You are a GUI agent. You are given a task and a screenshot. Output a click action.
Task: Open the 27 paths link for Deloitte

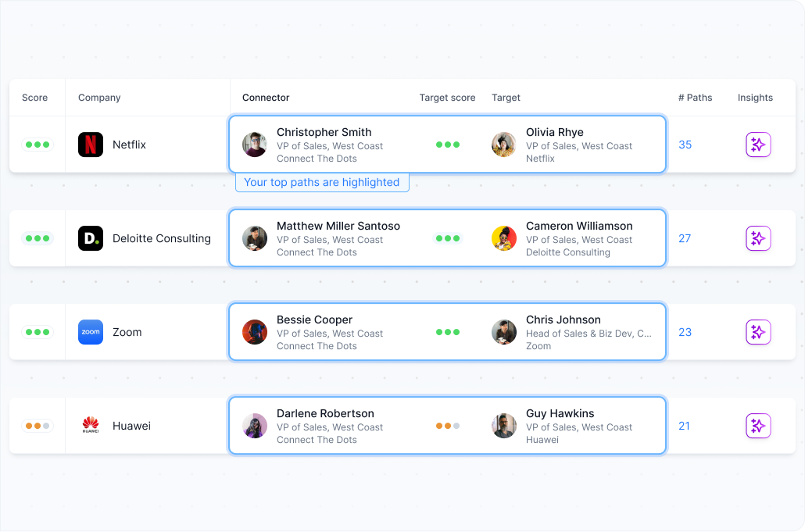(x=685, y=238)
